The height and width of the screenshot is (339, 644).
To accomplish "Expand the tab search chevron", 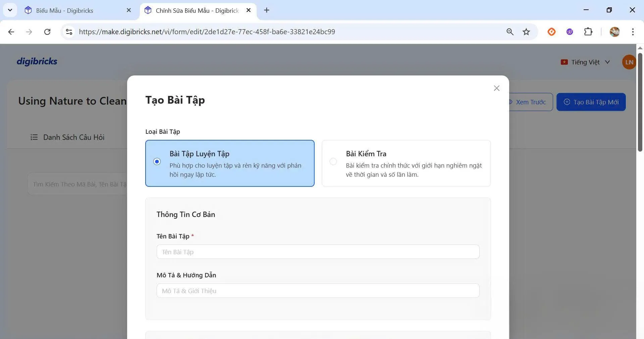I will click(x=10, y=10).
